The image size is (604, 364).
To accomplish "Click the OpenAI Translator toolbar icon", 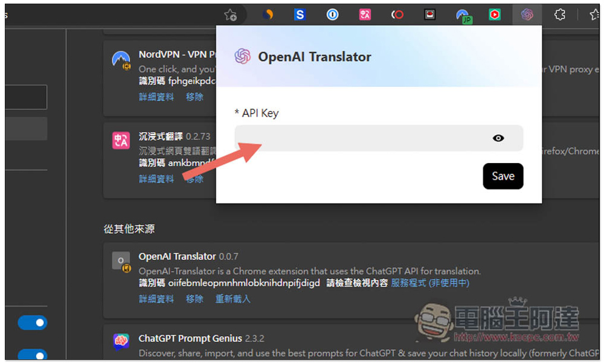I will [527, 14].
